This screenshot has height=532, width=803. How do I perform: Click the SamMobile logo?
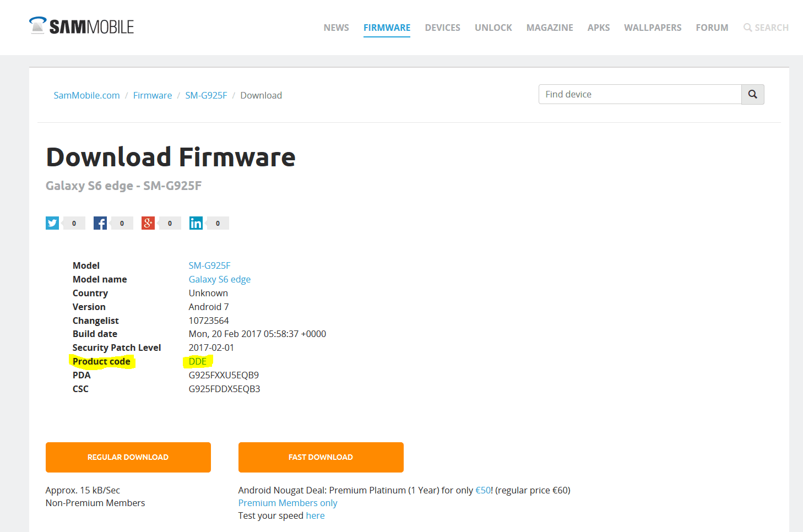[82, 26]
